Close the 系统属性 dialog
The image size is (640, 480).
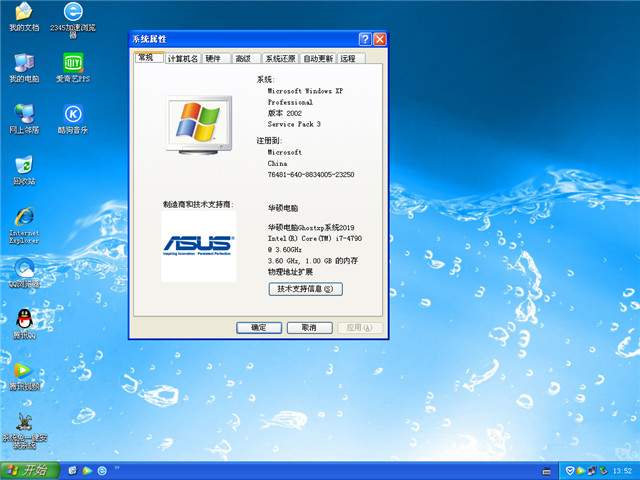380,39
